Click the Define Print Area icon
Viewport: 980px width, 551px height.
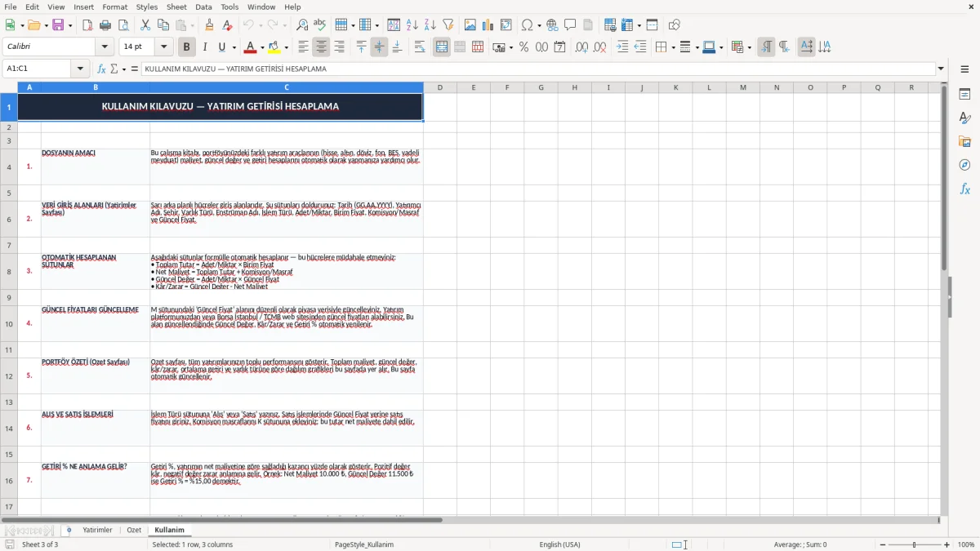click(610, 25)
